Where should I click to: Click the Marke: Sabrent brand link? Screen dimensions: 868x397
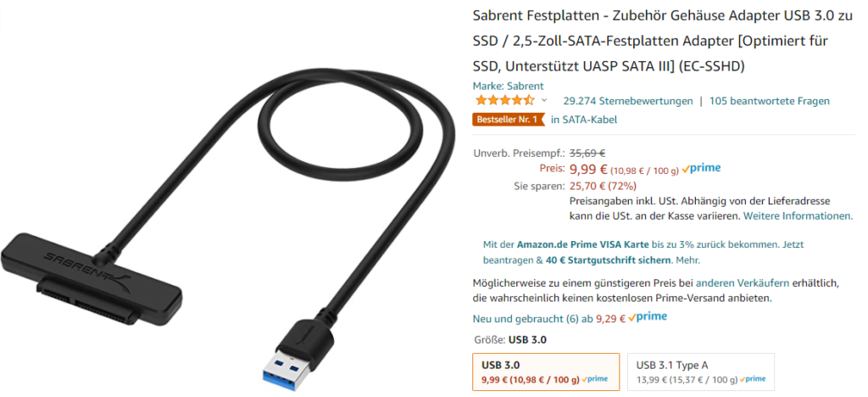pyautogui.click(x=509, y=86)
